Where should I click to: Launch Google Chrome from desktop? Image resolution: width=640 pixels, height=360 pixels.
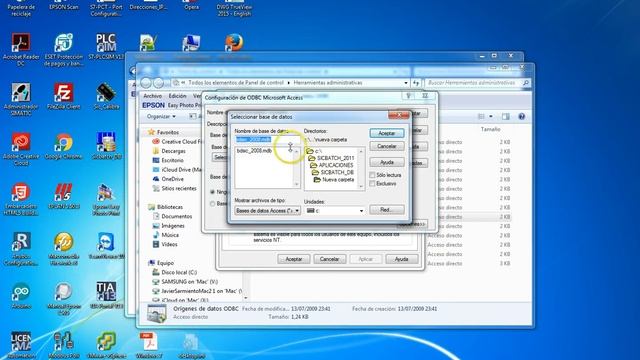(63, 146)
